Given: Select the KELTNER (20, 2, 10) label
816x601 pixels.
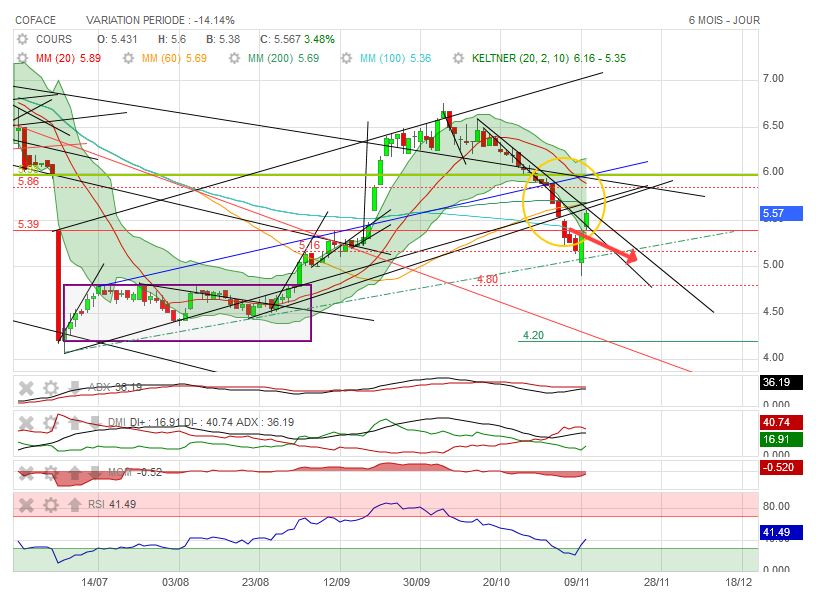Looking at the screenshot, I should pyautogui.click(x=549, y=58).
